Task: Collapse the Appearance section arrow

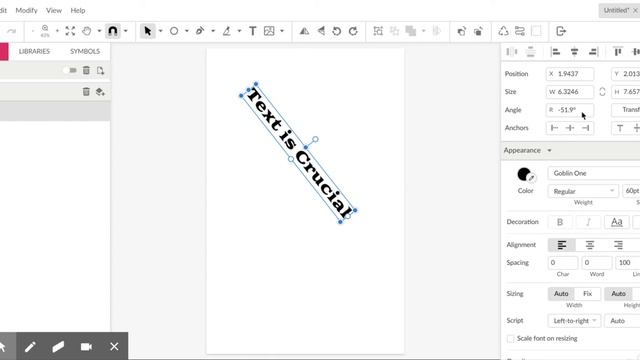Action: (x=549, y=151)
